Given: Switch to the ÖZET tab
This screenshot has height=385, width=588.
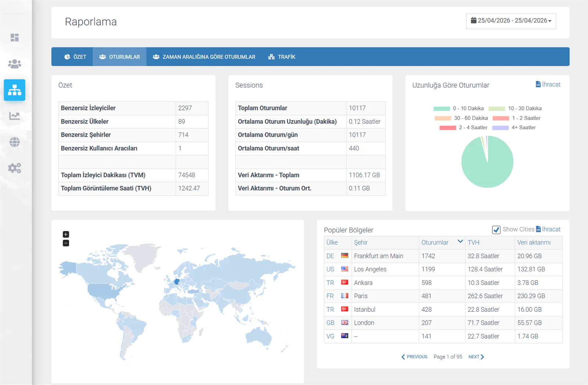Looking at the screenshot, I should [75, 57].
